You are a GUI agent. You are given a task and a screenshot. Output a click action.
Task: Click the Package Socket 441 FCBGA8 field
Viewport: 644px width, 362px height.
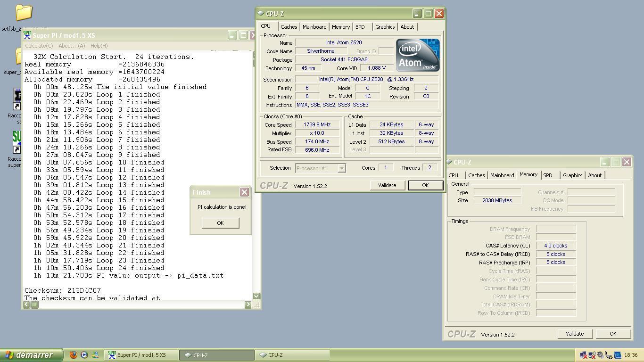344,59
